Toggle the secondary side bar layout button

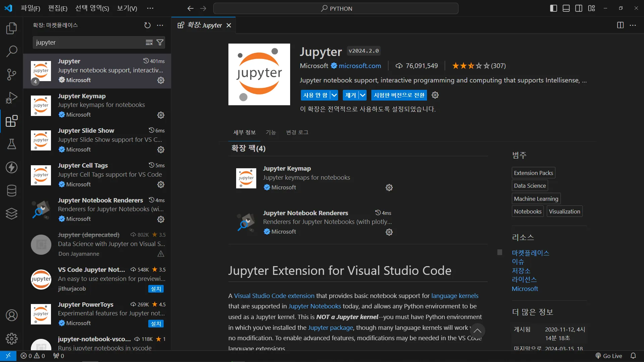coord(579,8)
